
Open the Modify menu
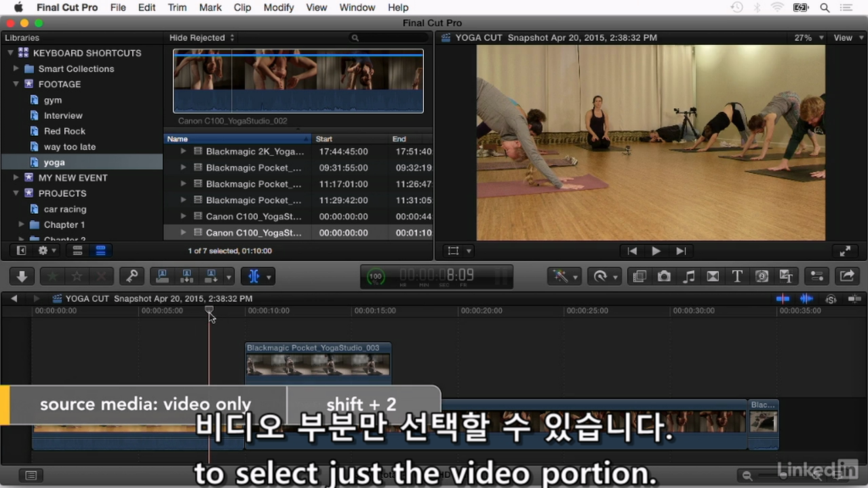click(x=279, y=7)
